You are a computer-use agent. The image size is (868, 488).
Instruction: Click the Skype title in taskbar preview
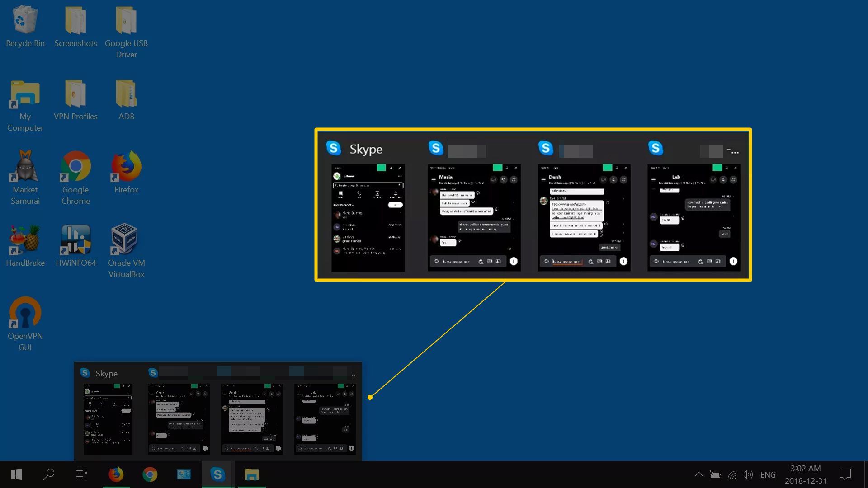106,374
